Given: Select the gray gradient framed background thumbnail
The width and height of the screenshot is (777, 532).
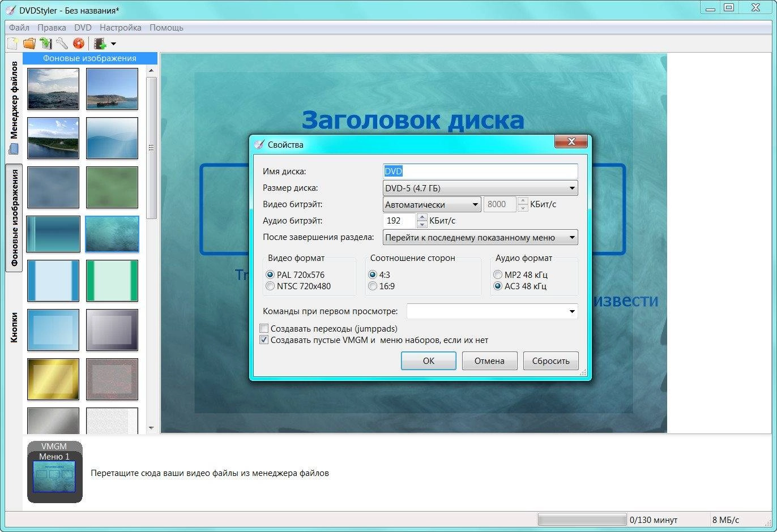Looking at the screenshot, I should [112, 330].
